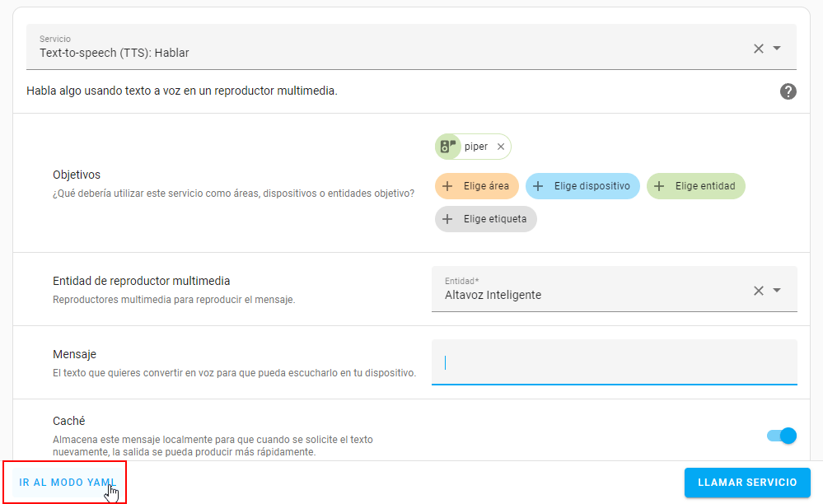The width and height of the screenshot is (823, 504).
Task: Expand the Servicio dropdown arrow
Action: point(777,49)
